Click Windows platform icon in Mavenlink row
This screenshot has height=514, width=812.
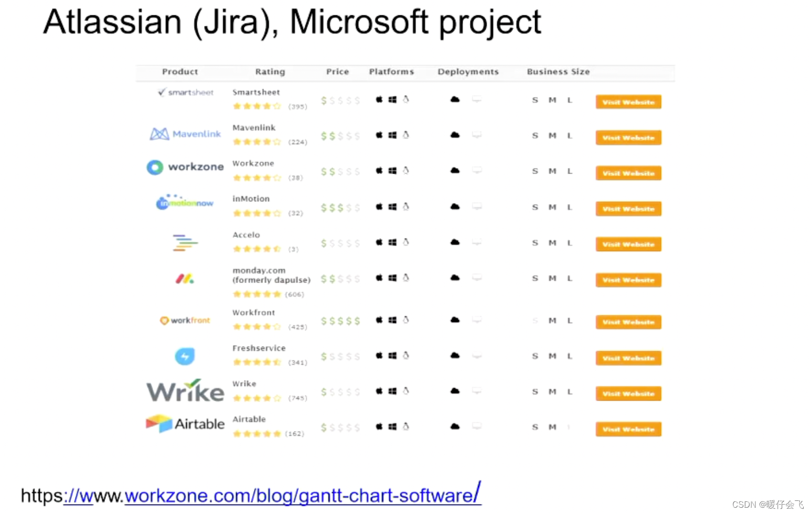tap(392, 135)
